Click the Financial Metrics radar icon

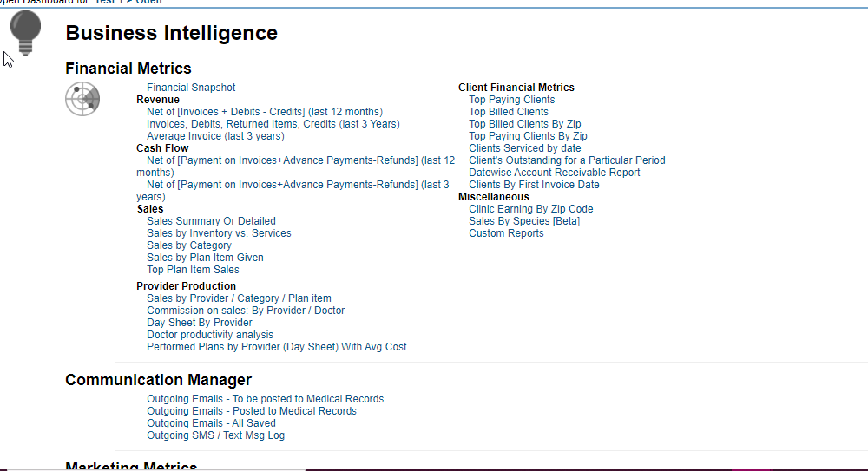click(82, 99)
